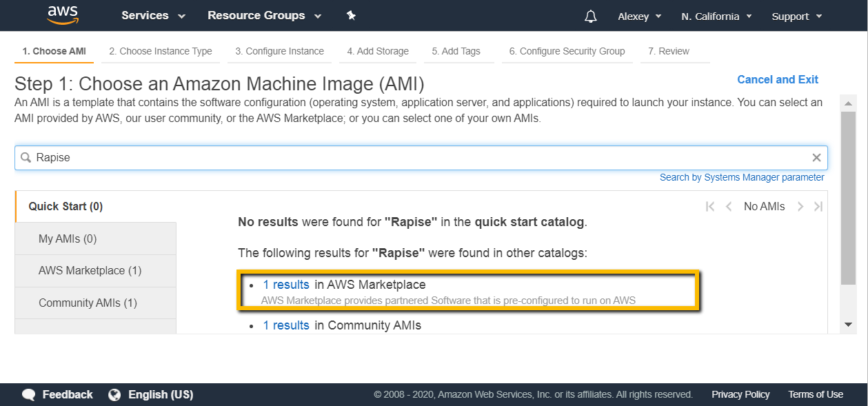This screenshot has height=406, width=868.
Task: Go to the first page of AMIs
Action: coord(710,206)
